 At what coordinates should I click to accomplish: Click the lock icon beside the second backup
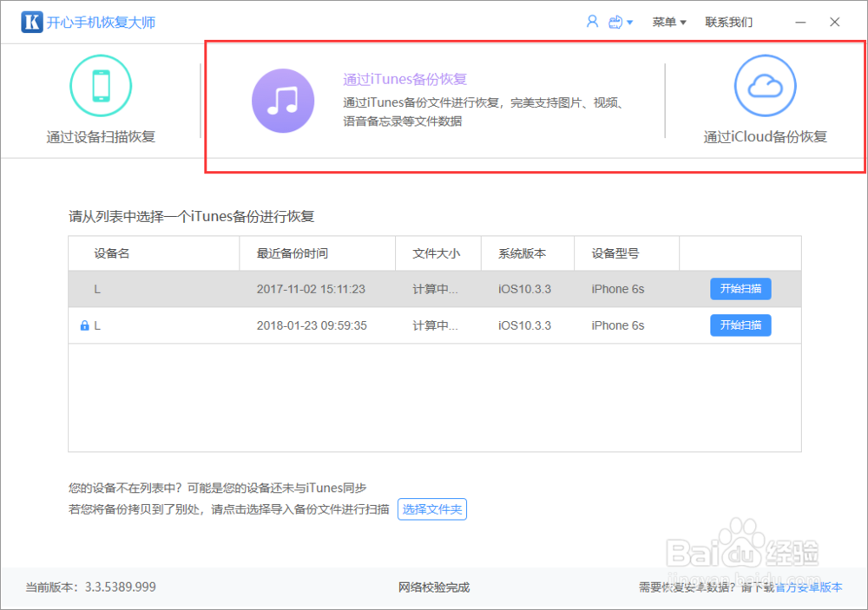85,325
